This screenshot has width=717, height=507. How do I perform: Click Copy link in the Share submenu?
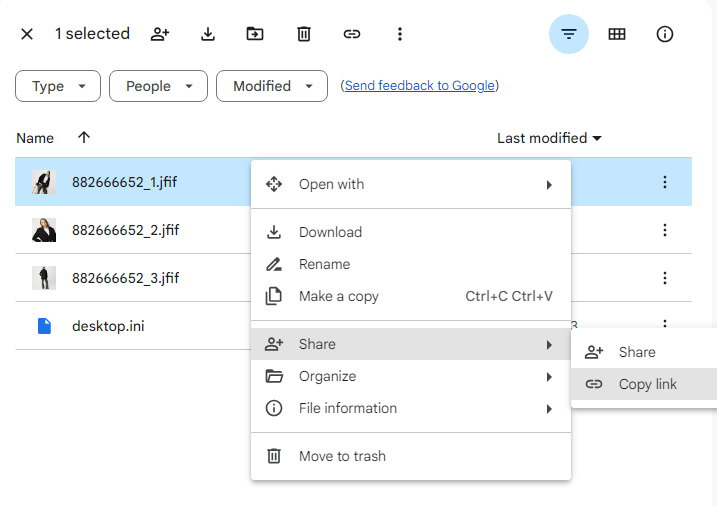click(x=644, y=384)
